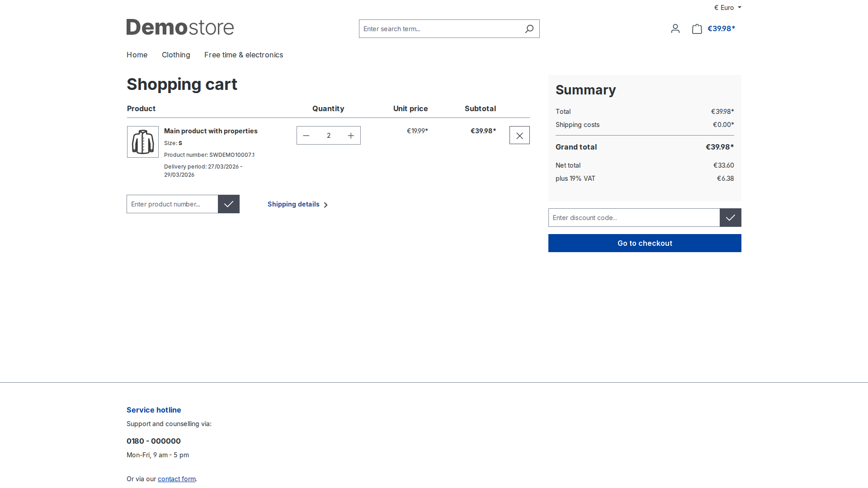Click the Subtotal value €39.98* in cart row

point(483,131)
